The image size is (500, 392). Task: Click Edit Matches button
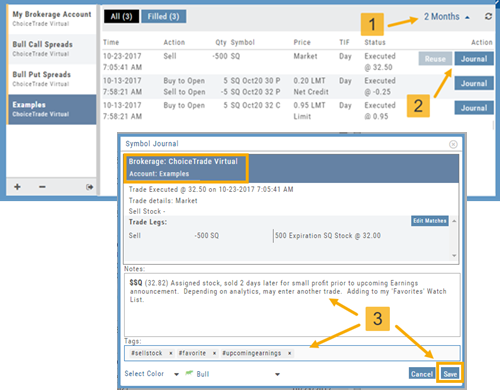click(430, 221)
